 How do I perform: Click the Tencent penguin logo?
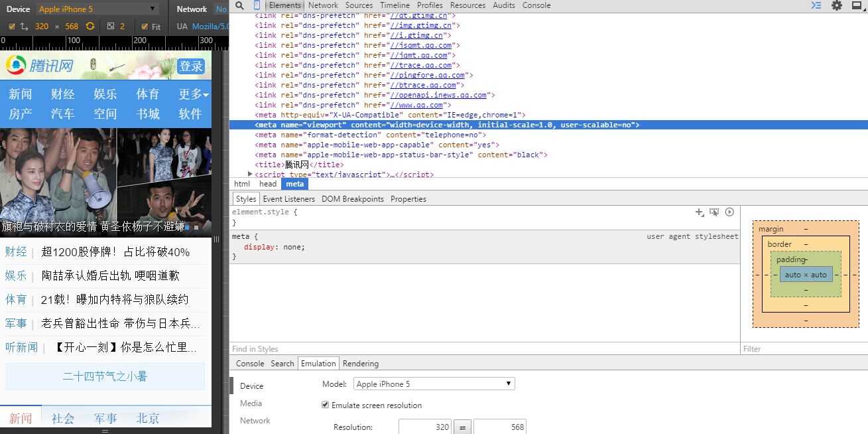pyautogui.click(x=16, y=66)
